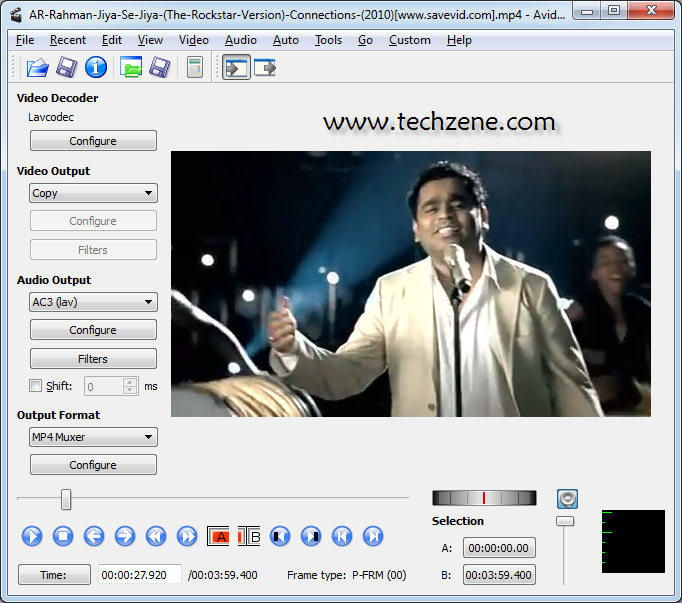Click the video timeline slider handle
This screenshot has height=603, width=682.
[x=66, y=499]
